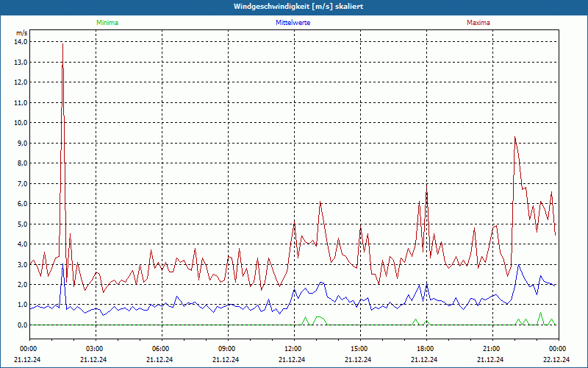Click the 1,0 y-axis value
Image resolution: width=588 pixels, height=368 pixels.
[22, 305]
